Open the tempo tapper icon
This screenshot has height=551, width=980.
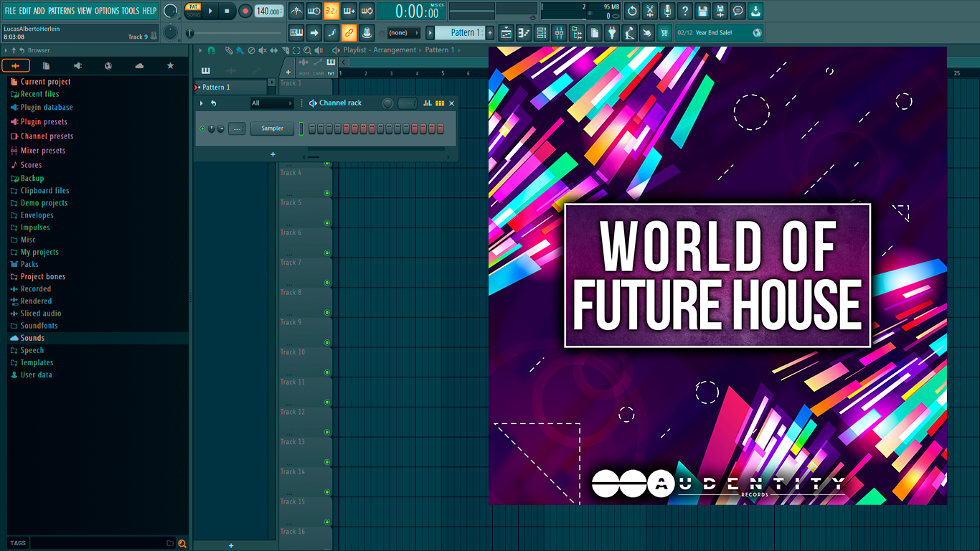tap(630, 32)
